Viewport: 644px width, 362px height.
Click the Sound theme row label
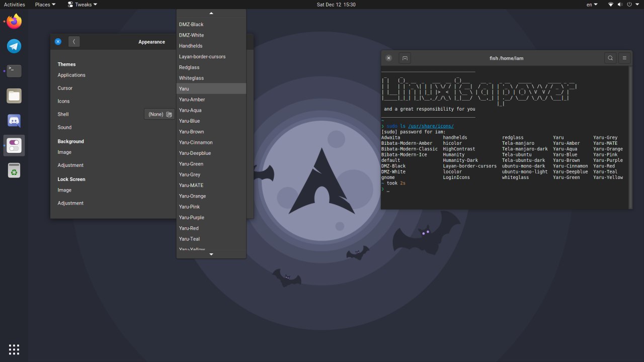click(64, 127)
